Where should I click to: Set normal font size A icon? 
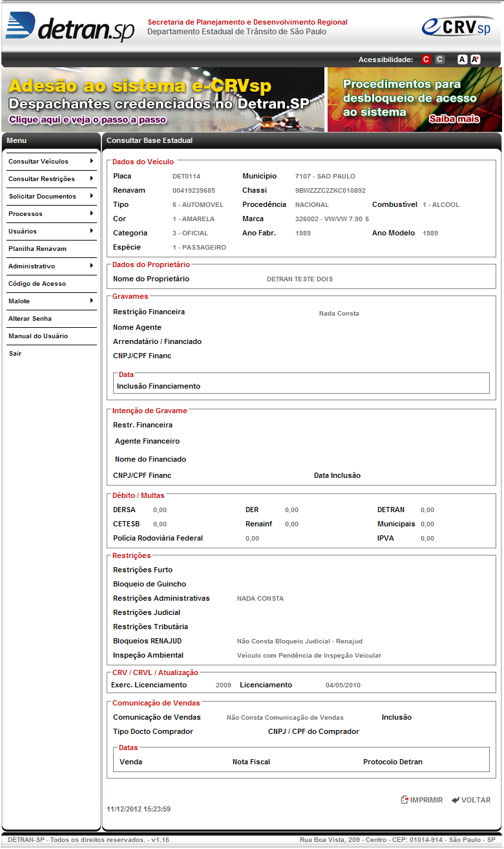[x=462, y=59]
